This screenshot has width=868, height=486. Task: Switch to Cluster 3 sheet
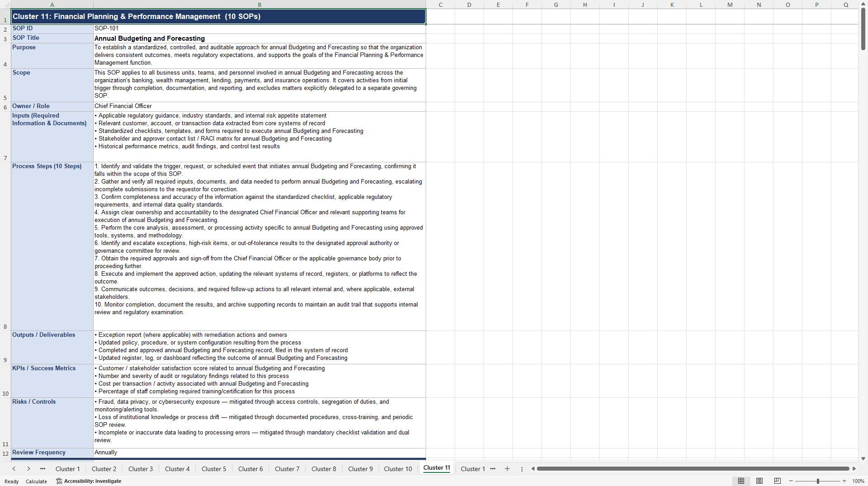point(141,469)
